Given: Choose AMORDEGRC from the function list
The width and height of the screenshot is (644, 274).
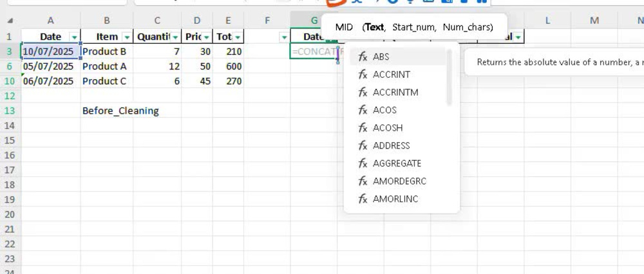Looking at the screenshot, I should tap(398, 181).
